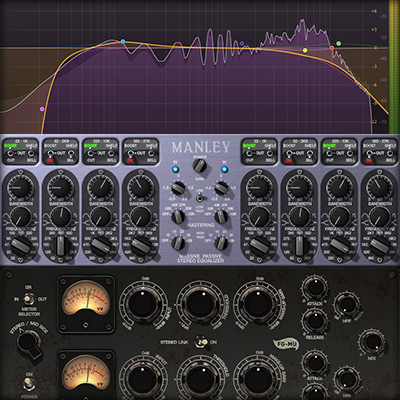The image size is (400, 400).
Task: Click left channel first band Frequency selector
Action: [x=20, y=246]
